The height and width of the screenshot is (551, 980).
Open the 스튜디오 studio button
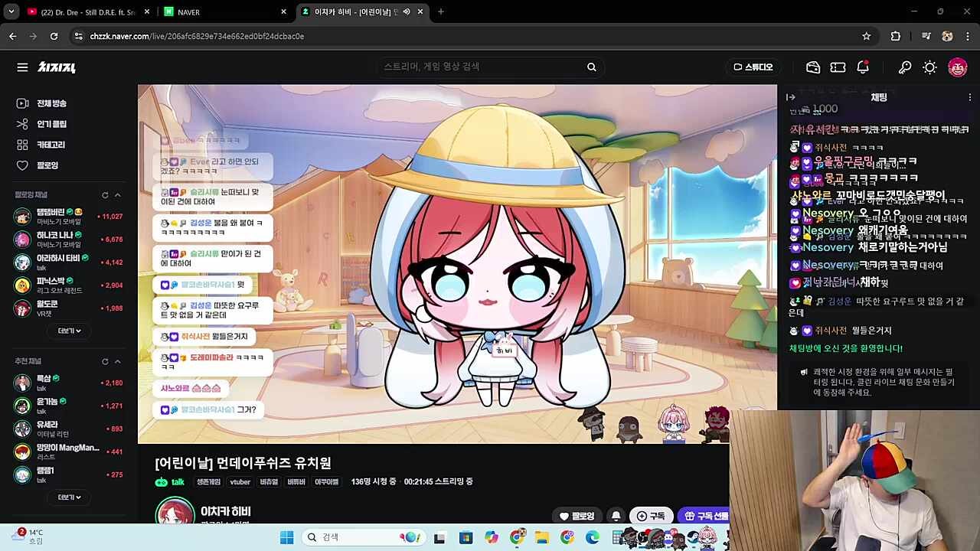(753, 67)
